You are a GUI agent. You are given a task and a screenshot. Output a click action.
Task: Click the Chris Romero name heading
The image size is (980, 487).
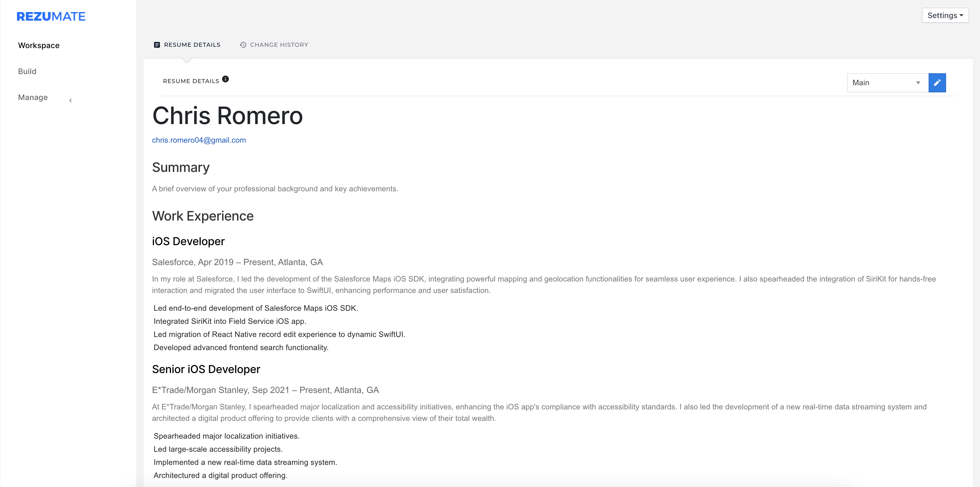click(227, 116)
